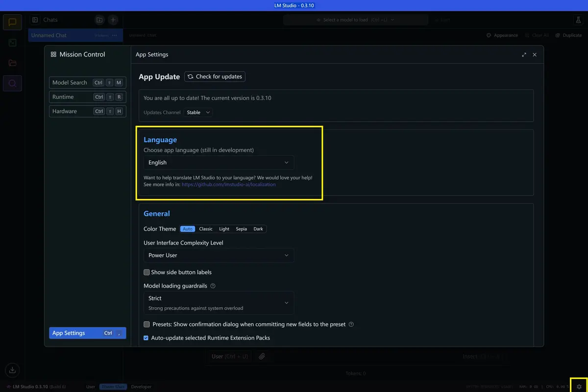
Task: Expand the App Settings dialog to full size
Action: point(524,55)
